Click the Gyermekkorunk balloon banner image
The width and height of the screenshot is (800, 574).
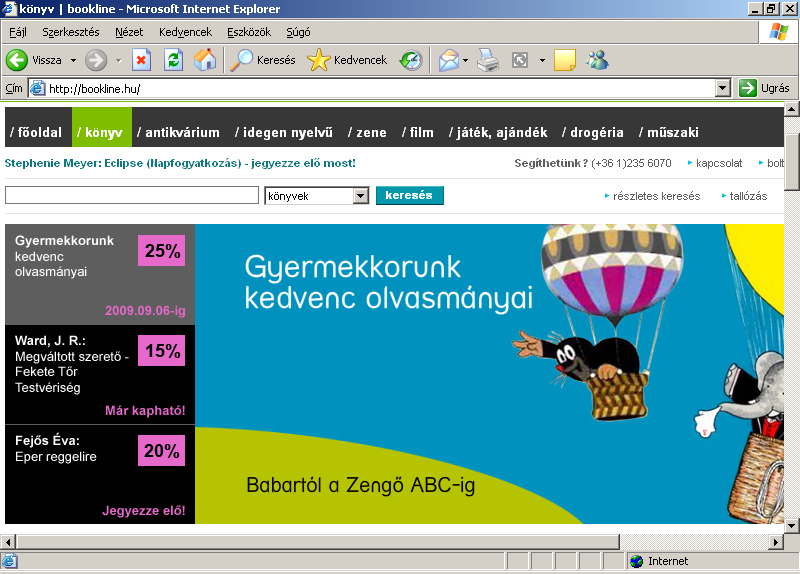[x=490, y=374]
